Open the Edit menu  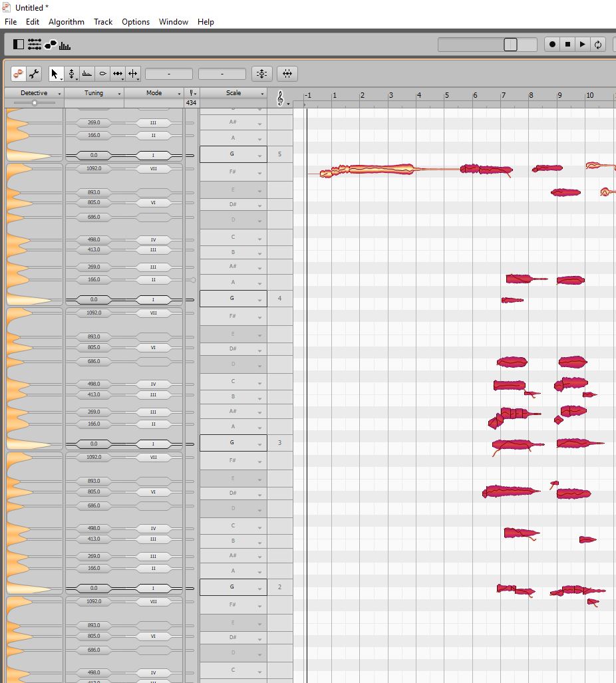pyautogui.click(x=32, y=22)
